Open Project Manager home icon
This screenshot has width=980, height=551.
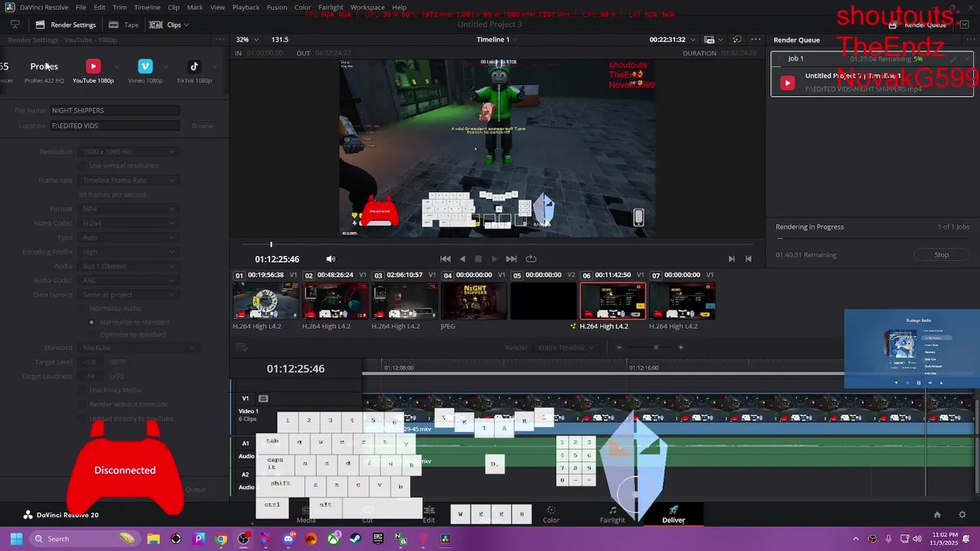point(937,514)
